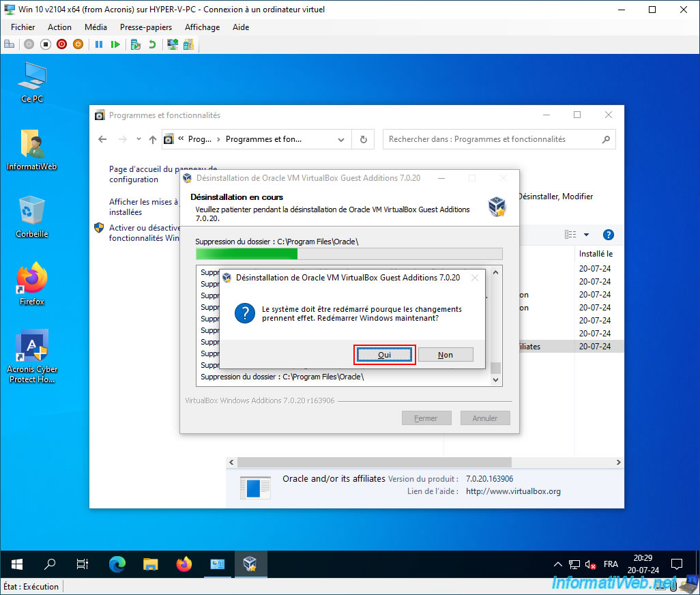The height and width of the screenshot is (595, 700).
Task: Click the Start VM power icon
Action: coord(29,44)
